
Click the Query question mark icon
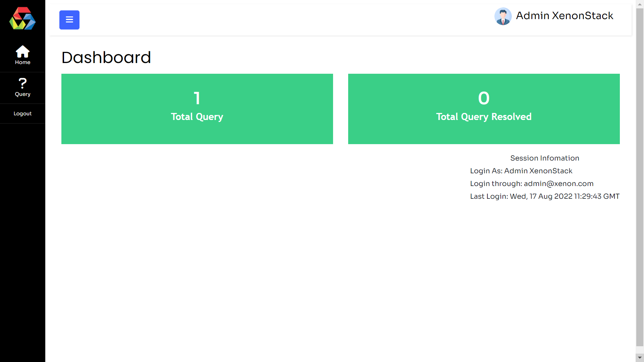coord(22,83)
